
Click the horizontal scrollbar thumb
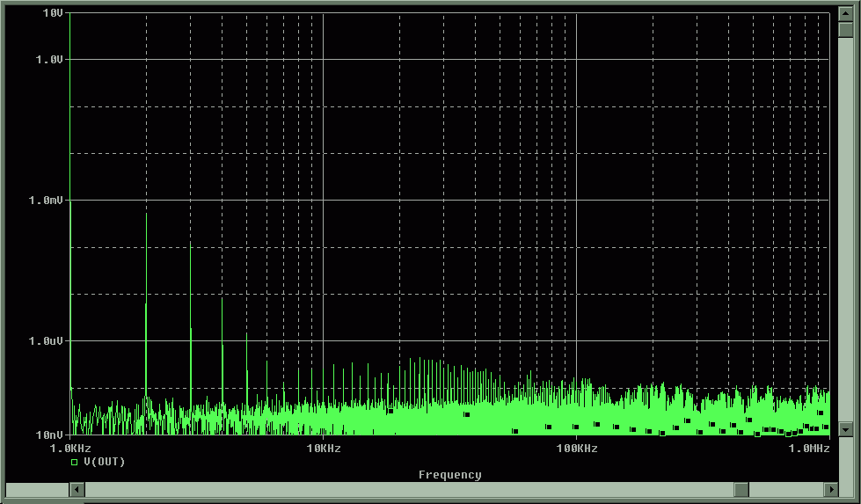(741, 489)
